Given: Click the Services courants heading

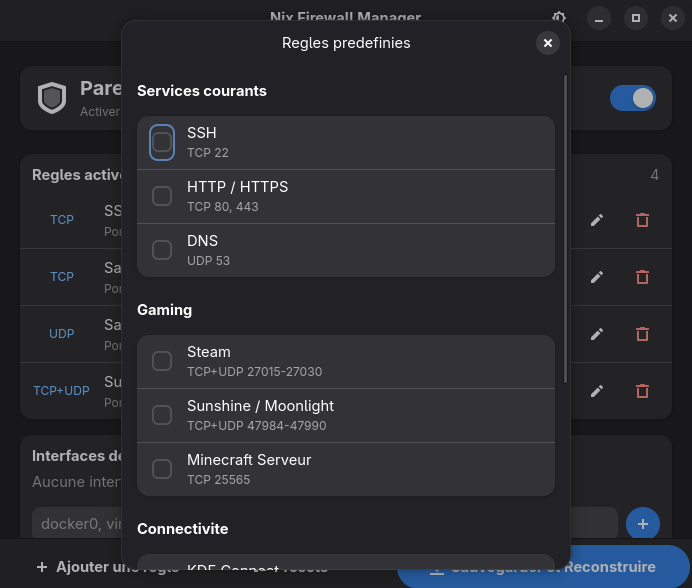Looking at the screenshot, I should tap(202, 91).
